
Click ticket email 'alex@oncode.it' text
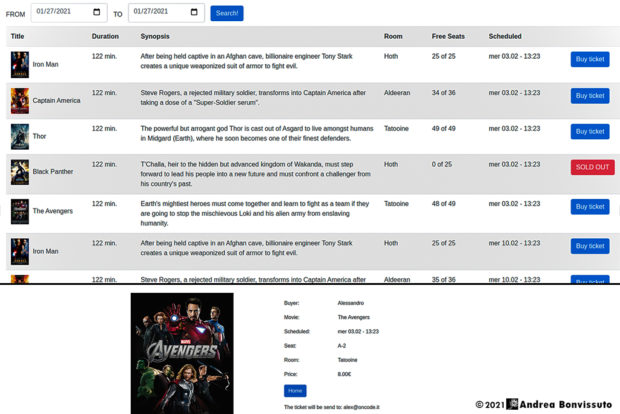pos(361,407)
